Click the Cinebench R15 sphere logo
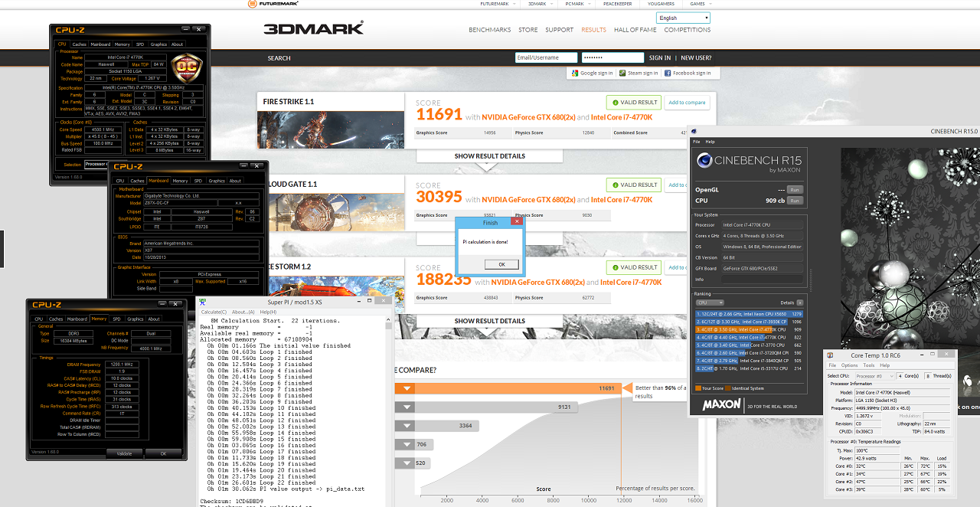The width and height of the screenshot is (980, 507). click(704, 162)
